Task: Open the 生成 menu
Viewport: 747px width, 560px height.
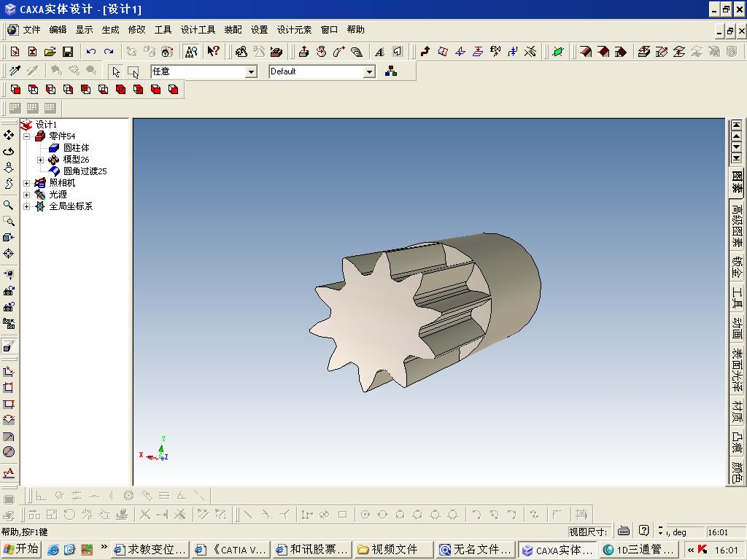Action: [111, 29]
